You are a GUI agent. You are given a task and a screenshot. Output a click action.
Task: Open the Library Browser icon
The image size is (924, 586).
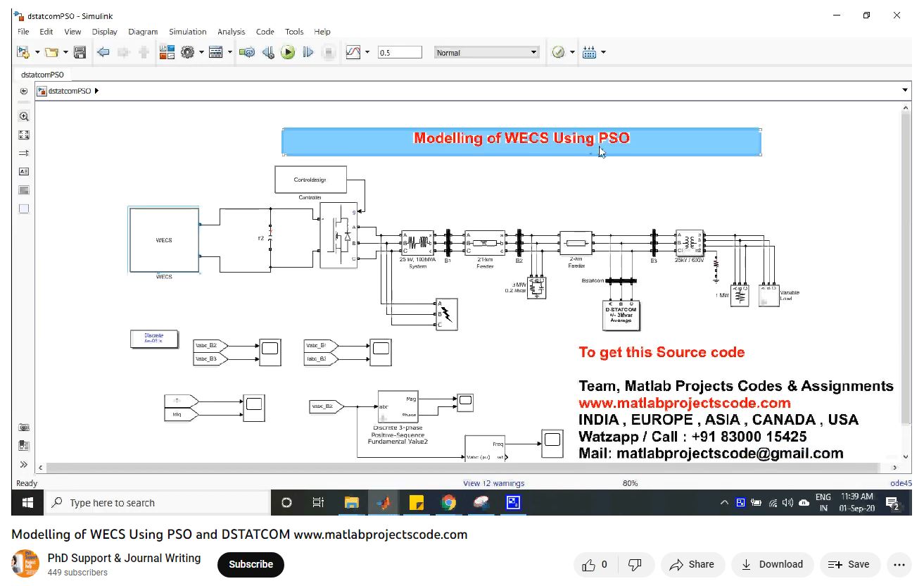click(167, 52)
